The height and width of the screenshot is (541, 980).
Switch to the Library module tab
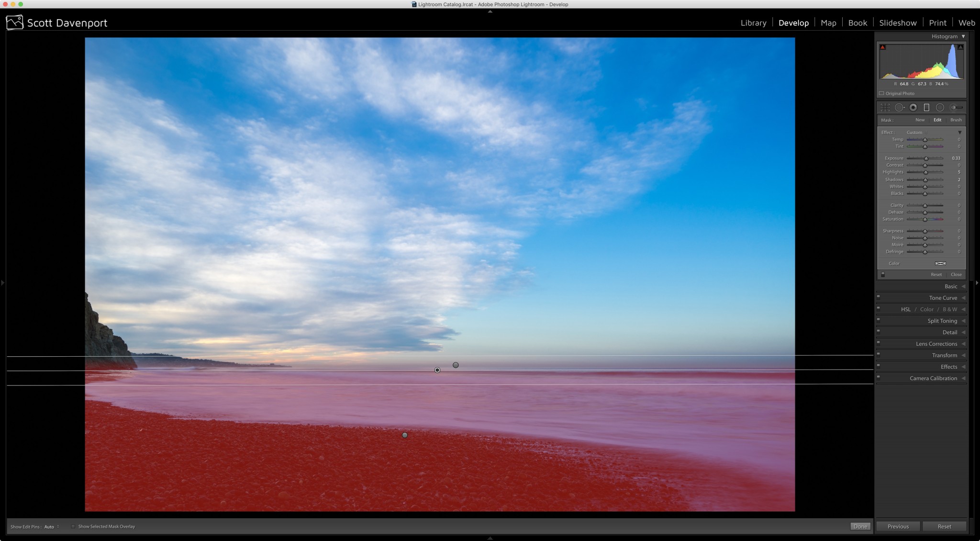[754, 23]
